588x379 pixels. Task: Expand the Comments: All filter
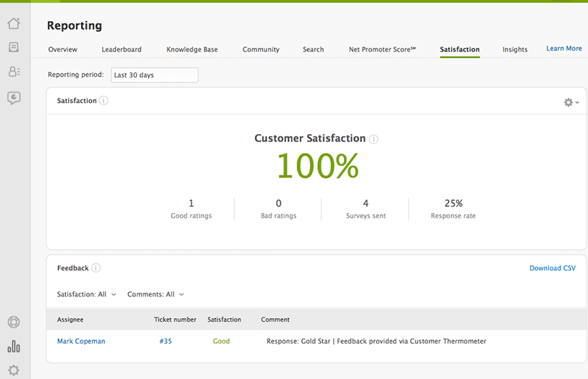[156, 294]
